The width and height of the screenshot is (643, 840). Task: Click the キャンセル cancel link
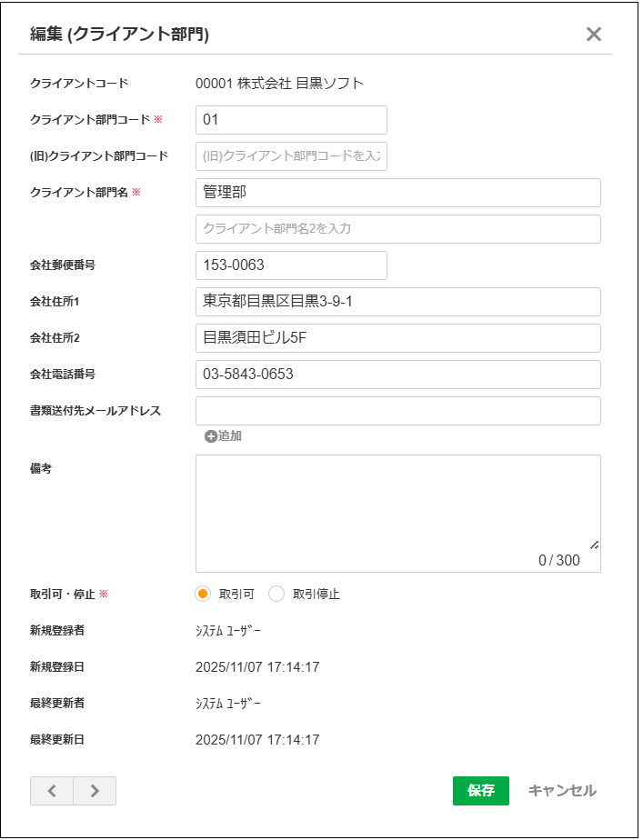pyautogui.click(x=561, y=791)
